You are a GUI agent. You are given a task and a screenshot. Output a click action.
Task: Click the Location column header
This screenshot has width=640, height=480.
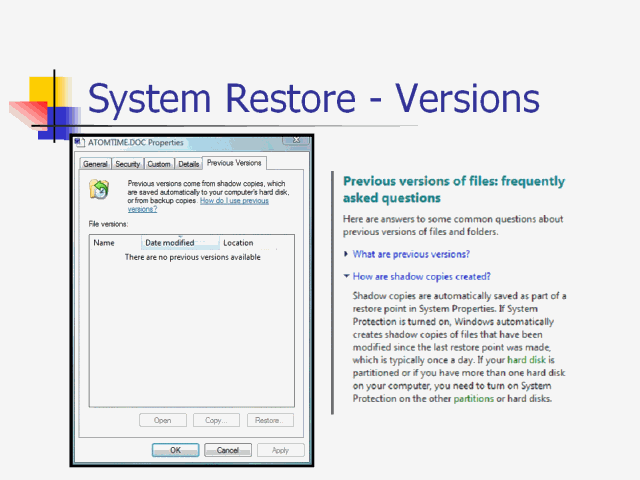click(238, 242)
